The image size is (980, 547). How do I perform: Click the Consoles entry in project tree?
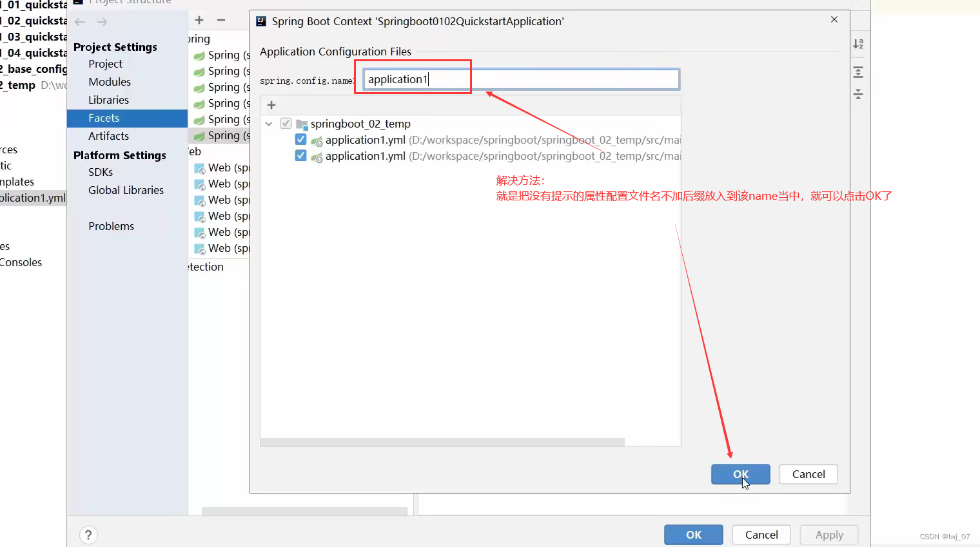click(x=21, y=262)
